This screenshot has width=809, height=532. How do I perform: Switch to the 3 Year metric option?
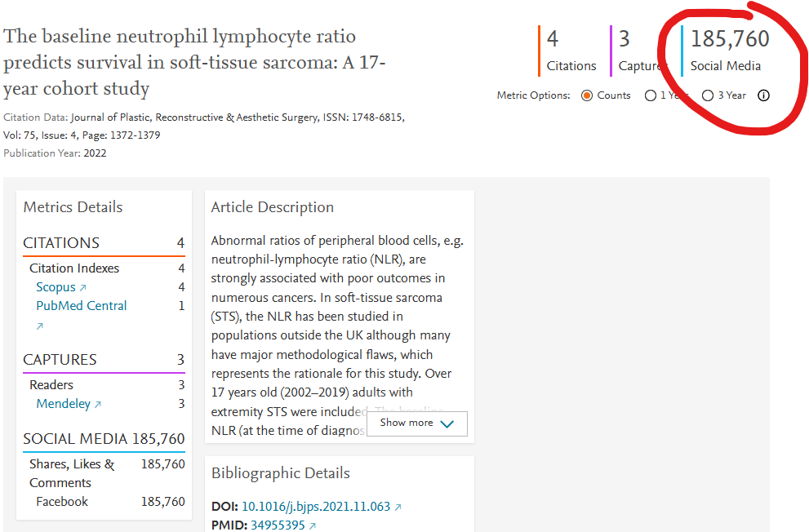pos(707,95)
